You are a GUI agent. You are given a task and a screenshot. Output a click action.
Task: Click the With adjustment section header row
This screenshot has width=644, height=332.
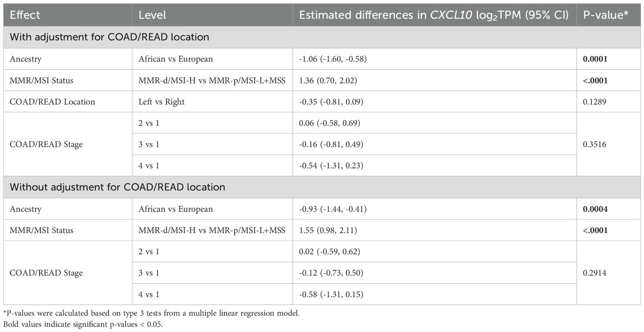point(109,37)
